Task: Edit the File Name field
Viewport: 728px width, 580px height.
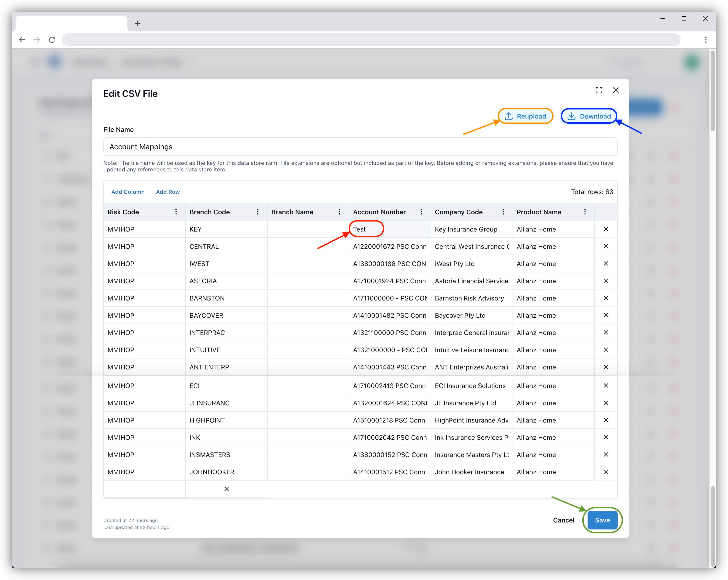Action: (x=360, y=147)
